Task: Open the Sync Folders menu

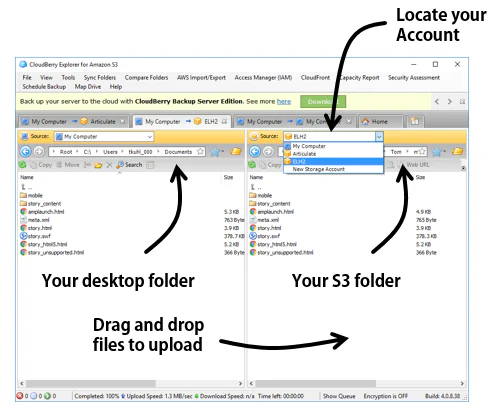Action: coord(100,78)
